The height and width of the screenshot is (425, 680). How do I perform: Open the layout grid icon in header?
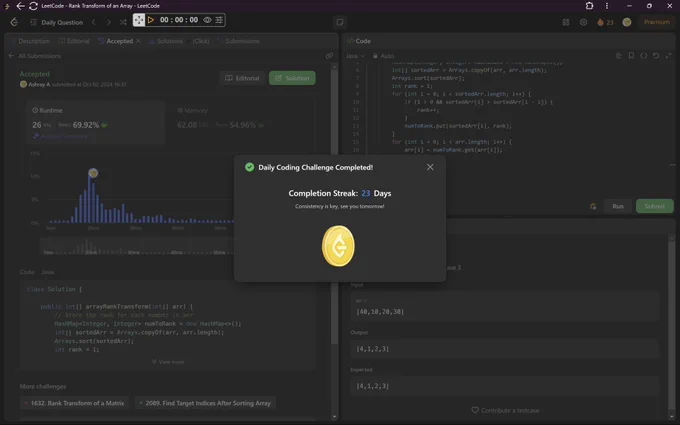click(x=566, y=22)
